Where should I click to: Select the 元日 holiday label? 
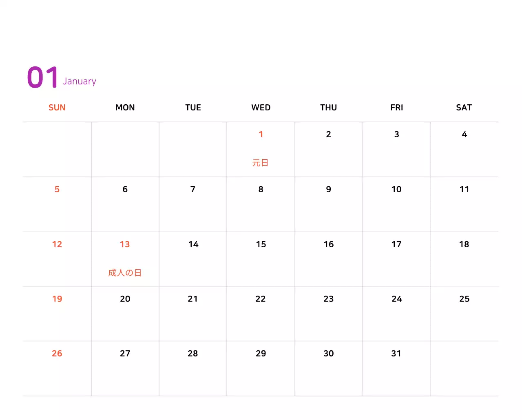260,163
